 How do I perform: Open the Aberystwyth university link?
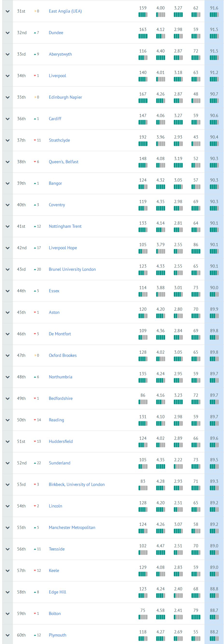click(60, 54)
